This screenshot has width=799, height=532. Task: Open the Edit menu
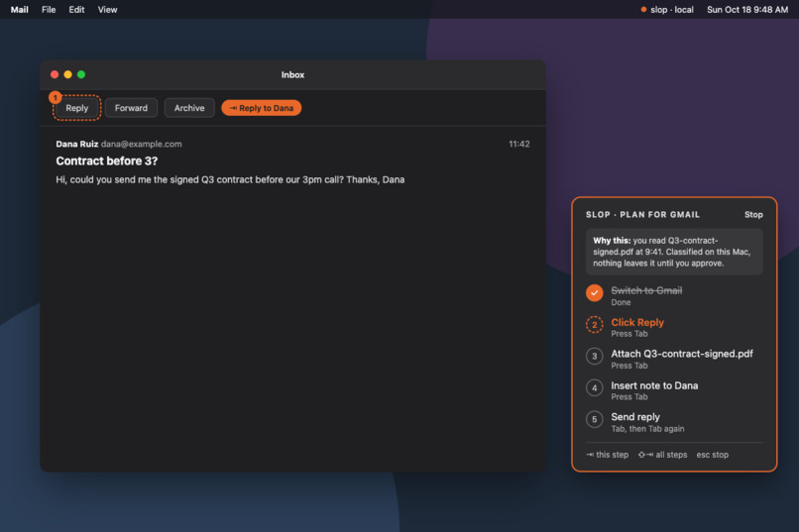coord(76,10)
